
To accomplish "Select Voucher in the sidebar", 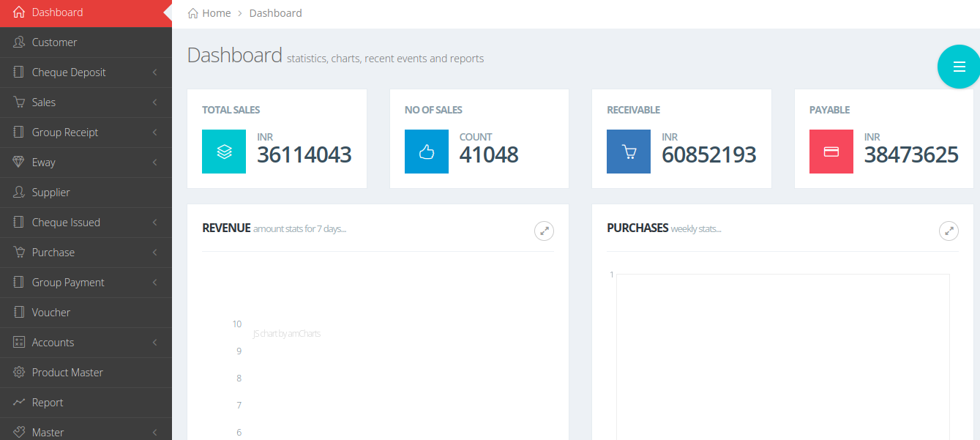I will pyautogui.click(x=51, y=313).
